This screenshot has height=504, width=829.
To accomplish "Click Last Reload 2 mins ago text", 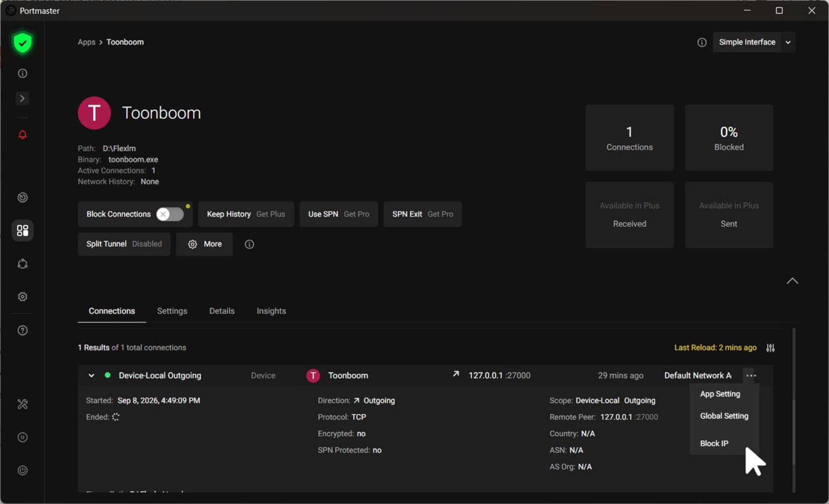I will (x=715, y=347).
